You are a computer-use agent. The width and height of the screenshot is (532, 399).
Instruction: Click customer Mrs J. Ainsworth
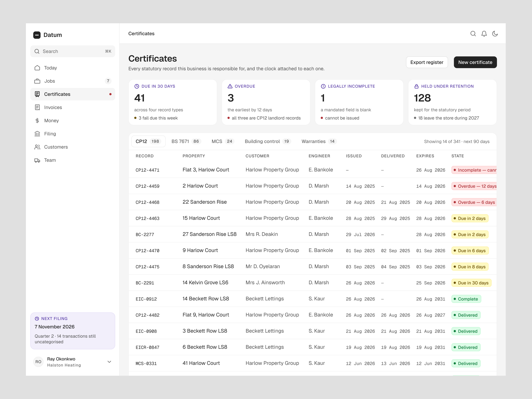(265, 283)
